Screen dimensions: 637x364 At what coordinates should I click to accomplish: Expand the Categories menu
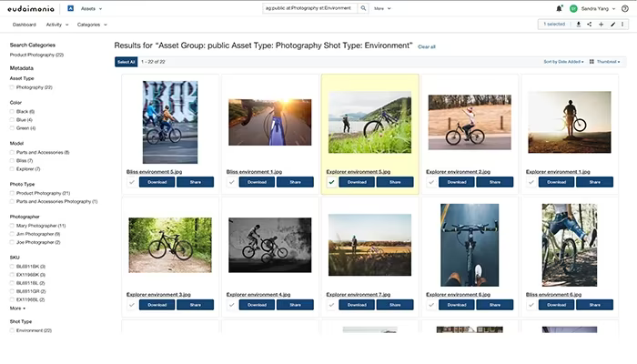click(92, 25)
